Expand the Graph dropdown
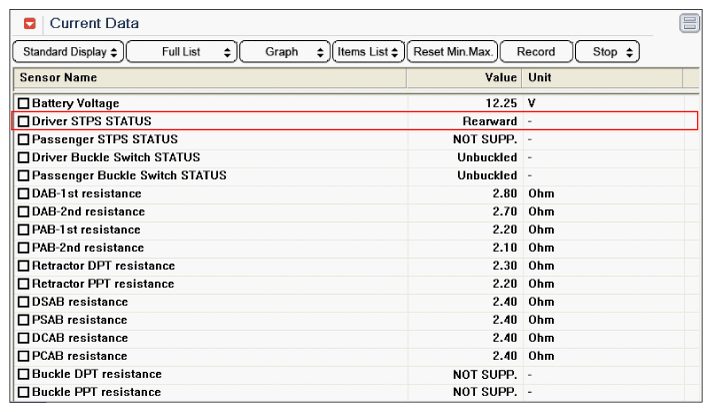This screenshot has height=412, width=712. coord(287,52)
